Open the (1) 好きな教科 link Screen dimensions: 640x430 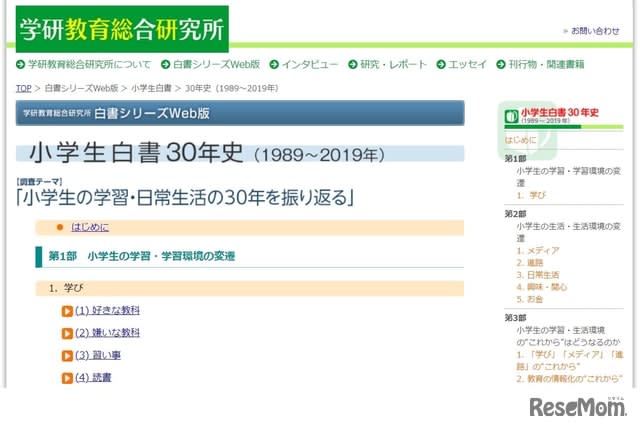(x=107, y=310)
